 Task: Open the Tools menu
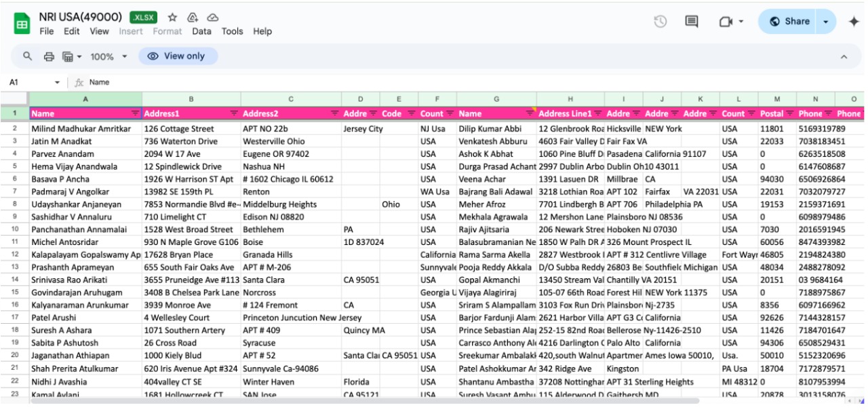[x=233, y=31]
